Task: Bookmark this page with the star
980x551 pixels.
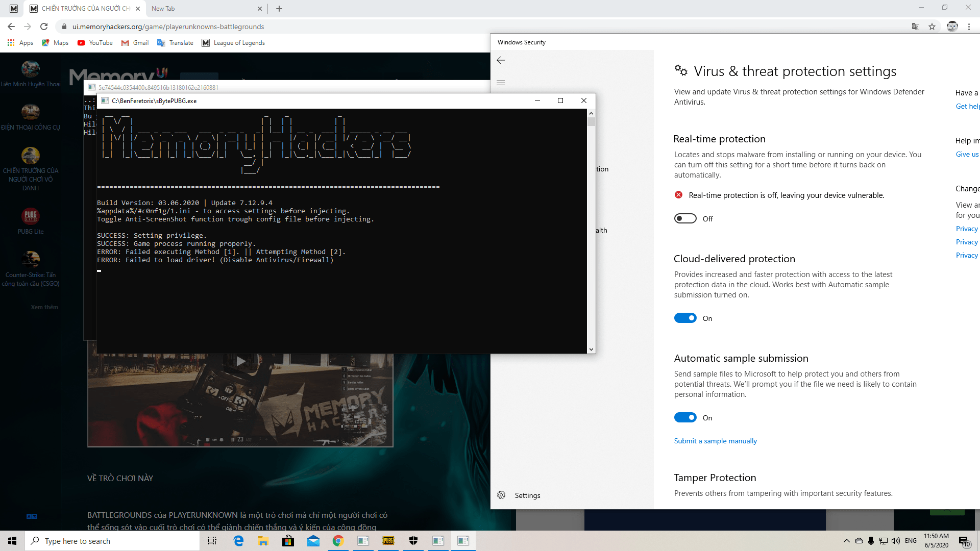Action: (932, 27)
